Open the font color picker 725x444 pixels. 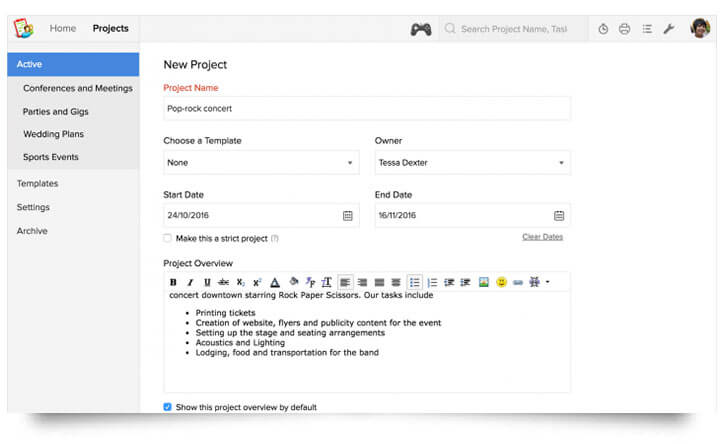[275, 282]
